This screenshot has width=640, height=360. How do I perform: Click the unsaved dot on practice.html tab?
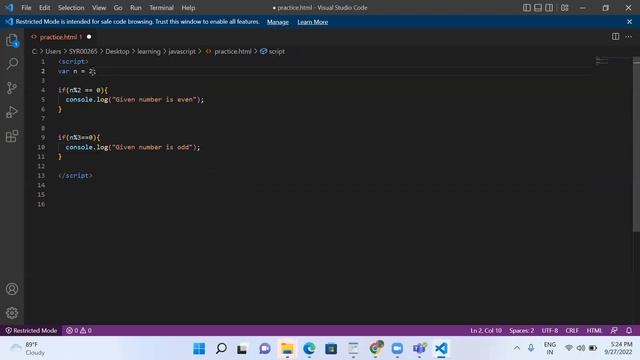click(x=89, y=37)
